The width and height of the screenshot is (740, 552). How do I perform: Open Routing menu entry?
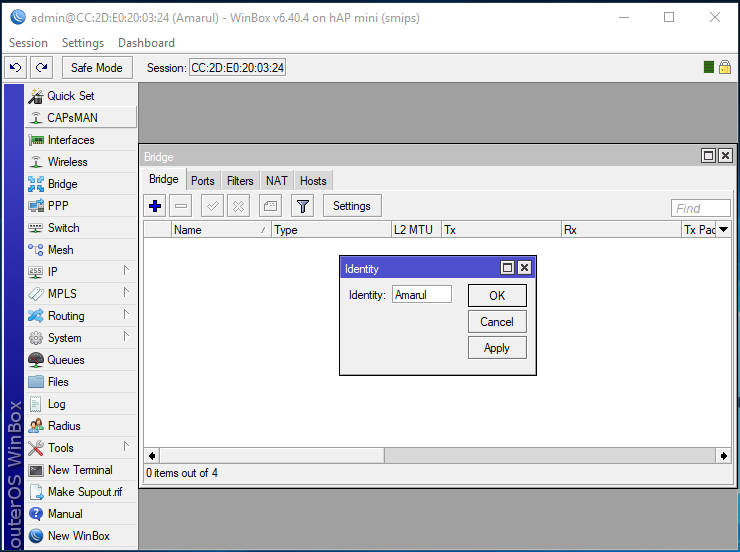point(81,316)
